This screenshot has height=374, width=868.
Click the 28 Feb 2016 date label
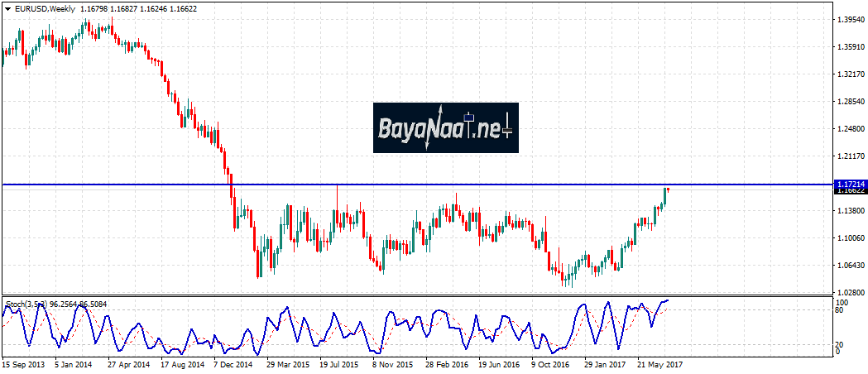pyautogui.click(x=445, y=363)
